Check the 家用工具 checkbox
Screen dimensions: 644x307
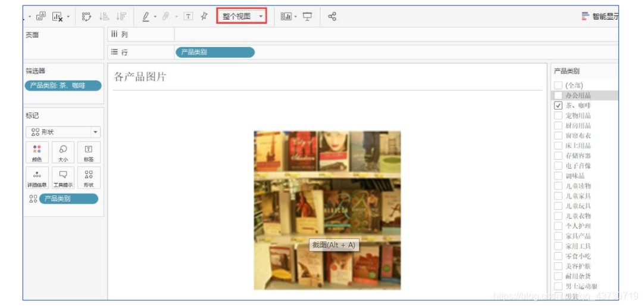pos(558,246)
